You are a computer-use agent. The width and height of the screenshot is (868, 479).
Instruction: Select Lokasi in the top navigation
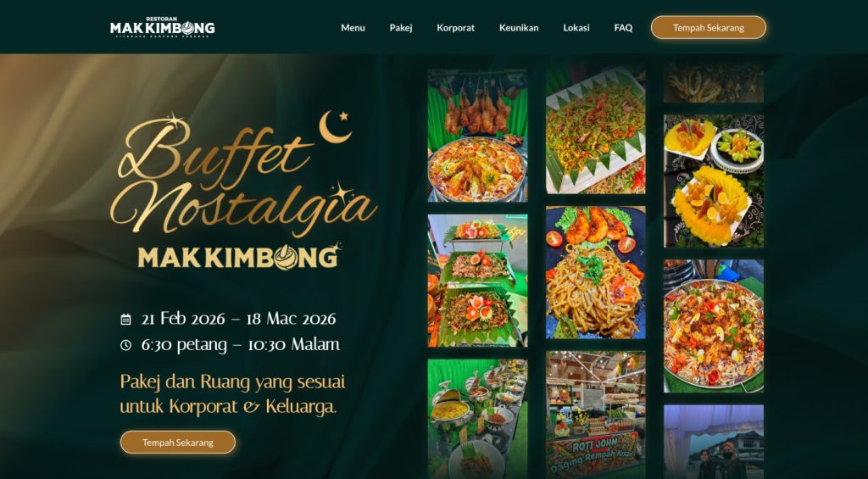point(576,28)
